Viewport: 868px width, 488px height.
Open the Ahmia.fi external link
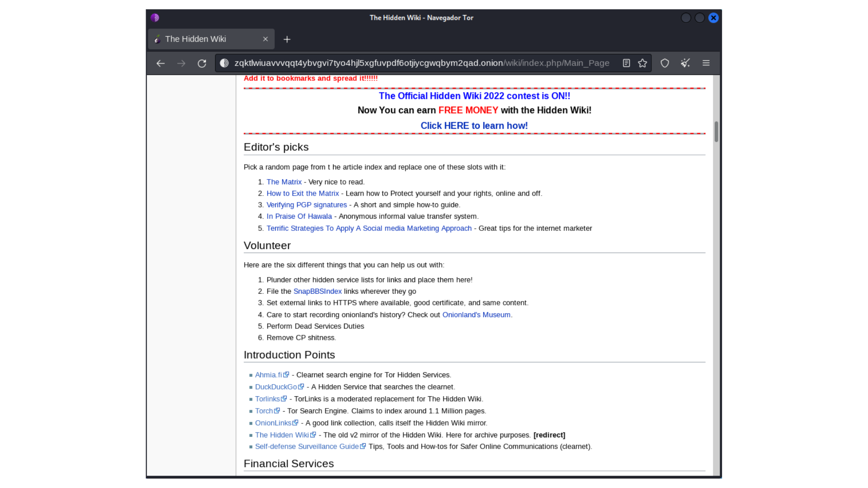point(268,375)
